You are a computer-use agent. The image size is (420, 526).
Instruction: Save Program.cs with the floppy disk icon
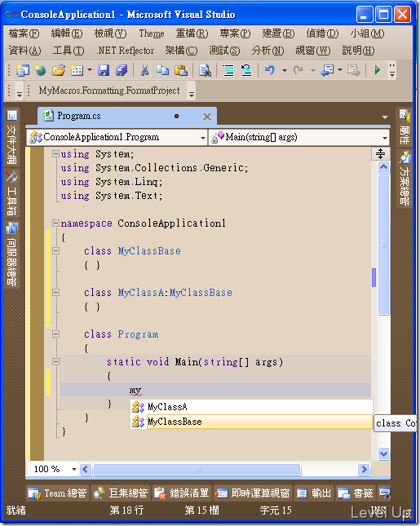click(104, 70)
